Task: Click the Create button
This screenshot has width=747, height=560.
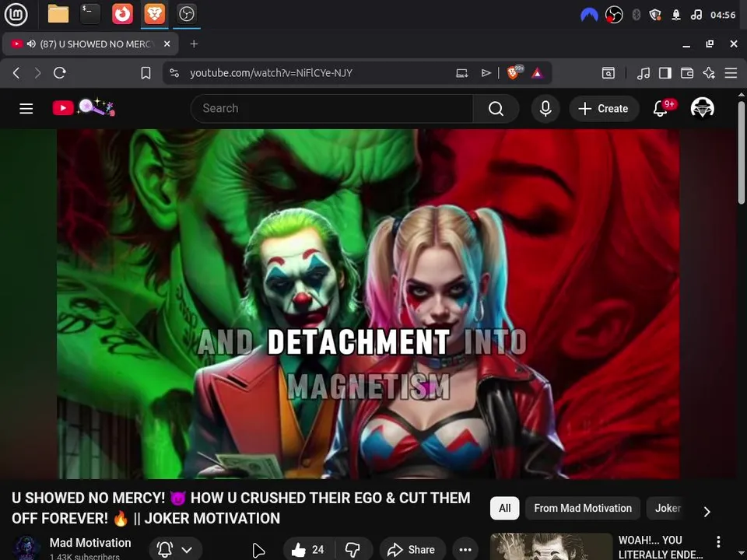Action: click(x=604, y=109)
